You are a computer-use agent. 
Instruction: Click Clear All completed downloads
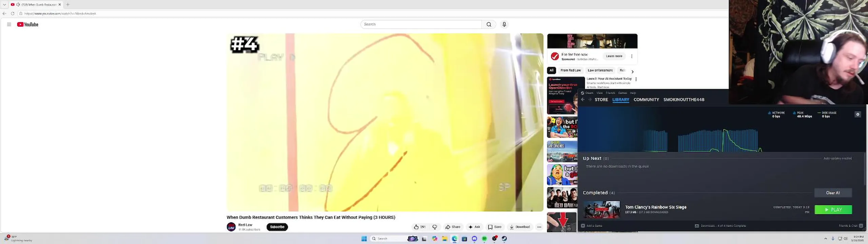pyautogui.click(x=833, y=193)
